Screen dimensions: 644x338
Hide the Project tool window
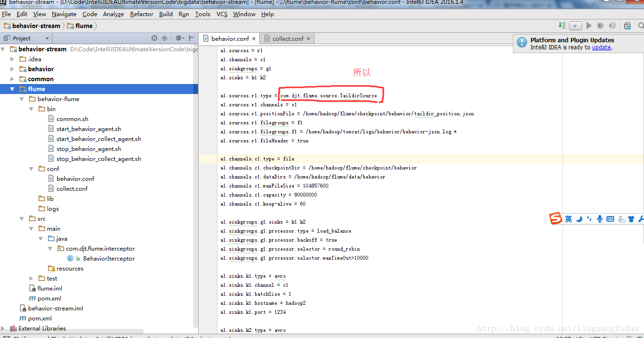(x=191, y=38)
